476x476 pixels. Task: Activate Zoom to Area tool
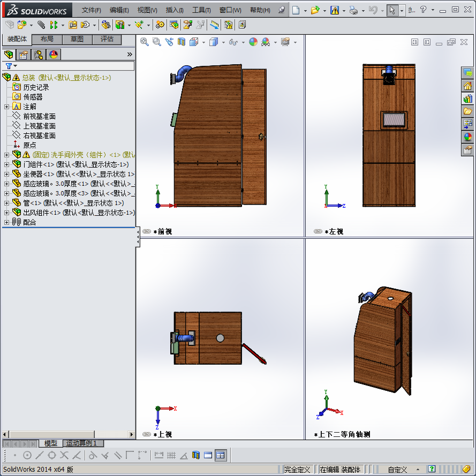click(x=157, y=42)
